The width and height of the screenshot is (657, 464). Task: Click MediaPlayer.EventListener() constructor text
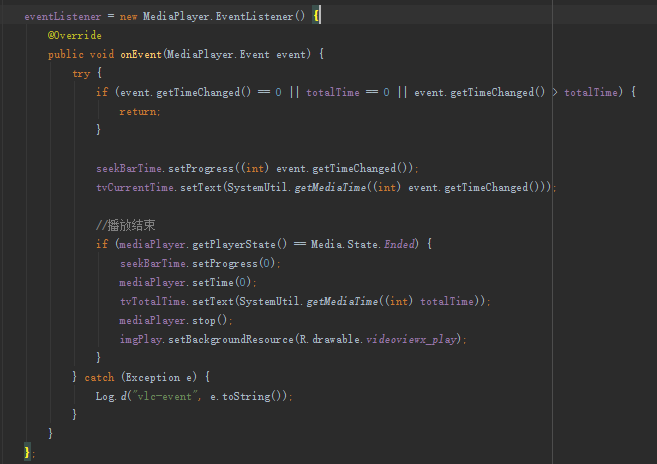point(224,16)
